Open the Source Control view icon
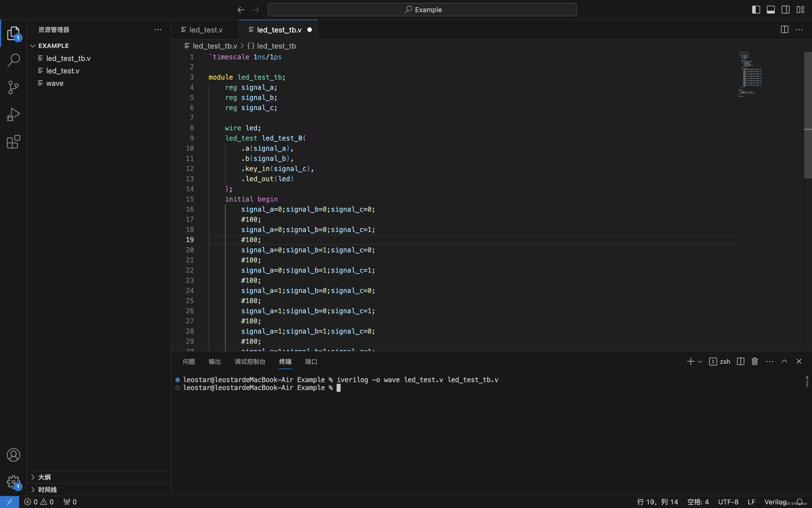This screenshot has height=508, width=812. pos(14,87)
